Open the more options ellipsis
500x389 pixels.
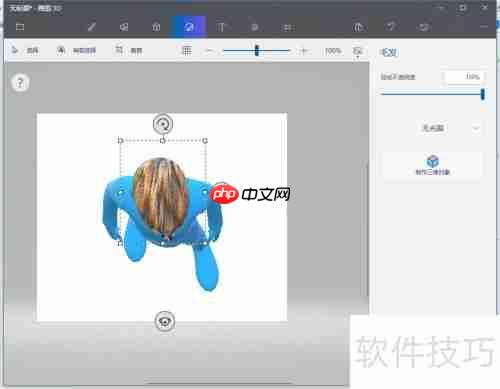coord(484,26)
